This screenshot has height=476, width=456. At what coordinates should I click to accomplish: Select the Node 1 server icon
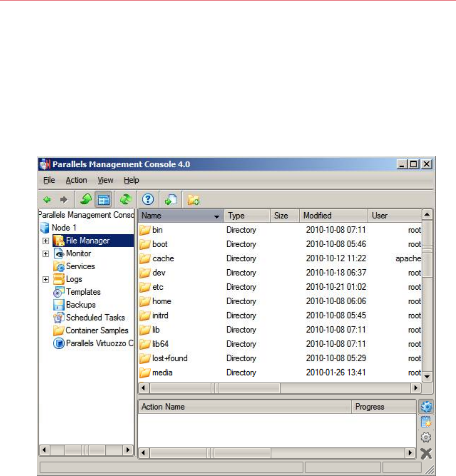click(x=45, y=228)
